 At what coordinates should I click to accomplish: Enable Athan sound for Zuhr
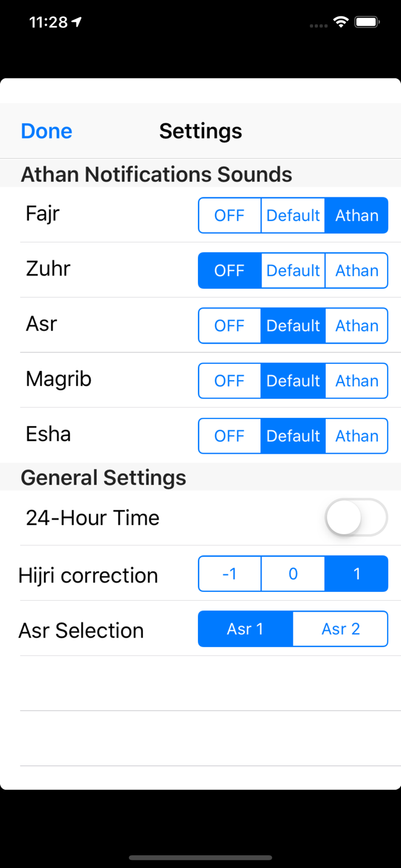[356, 270]
